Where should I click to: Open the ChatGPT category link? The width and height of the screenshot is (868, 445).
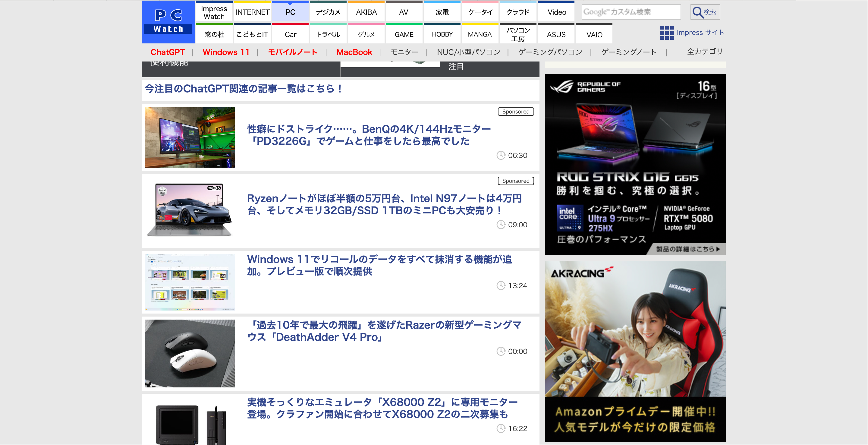coord(168,52)
